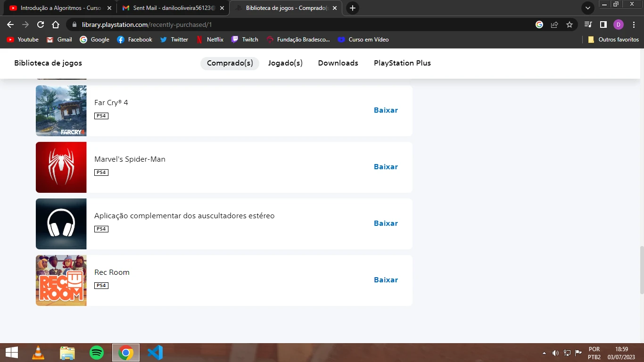Select the Comprado(s) tab
This screenshot has width=644, height=362.
pyautogui.click(x=230, y=63)
